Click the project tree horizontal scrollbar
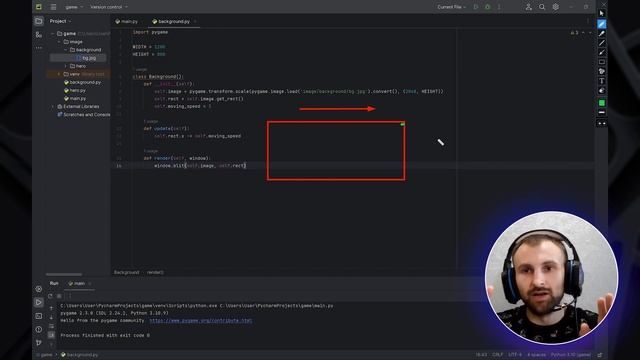 tap(64, 274)
